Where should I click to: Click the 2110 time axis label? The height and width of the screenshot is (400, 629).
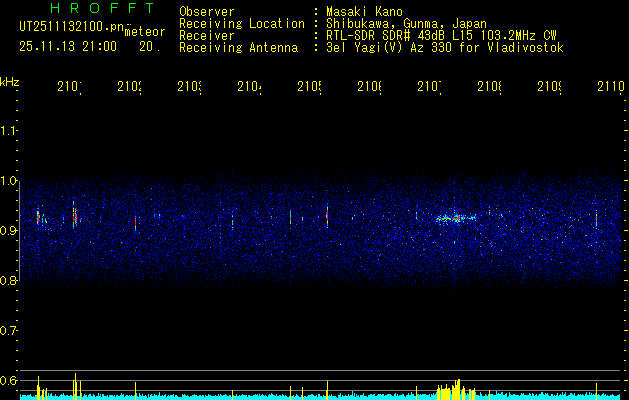point(611,86)
